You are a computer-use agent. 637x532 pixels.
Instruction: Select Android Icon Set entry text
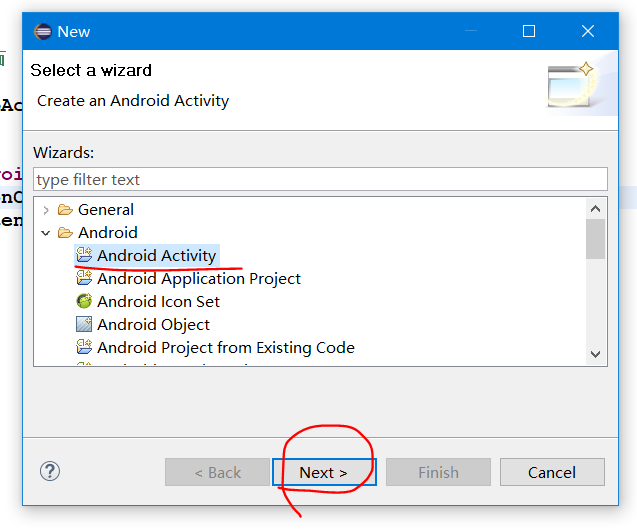click(158, 301)
